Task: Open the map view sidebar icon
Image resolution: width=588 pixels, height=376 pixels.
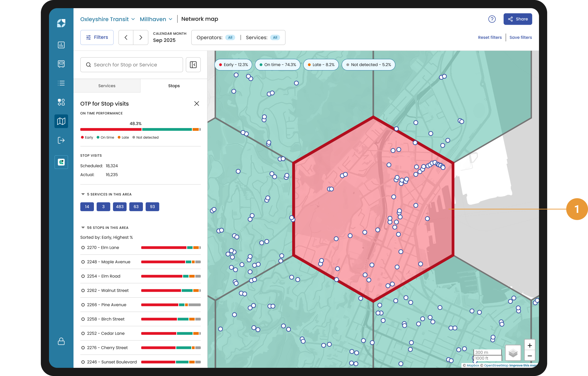Action: [61, 121]
